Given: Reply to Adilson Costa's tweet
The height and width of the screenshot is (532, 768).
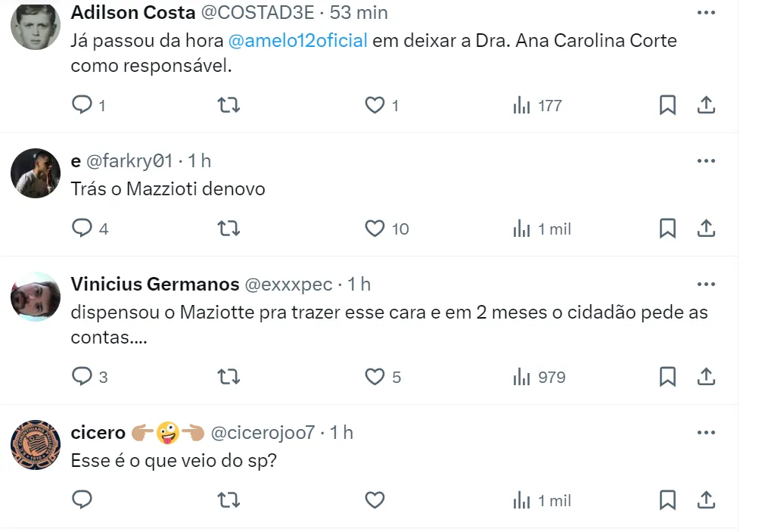Looking at the screenshot, I should tap(82, 105).
